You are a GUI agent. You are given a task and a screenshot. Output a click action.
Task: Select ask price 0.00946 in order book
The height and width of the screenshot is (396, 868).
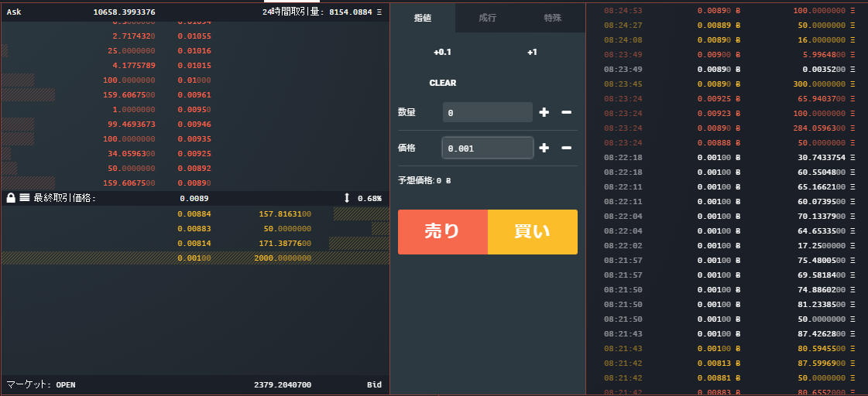pyautogui.click(x=194, y=124)
